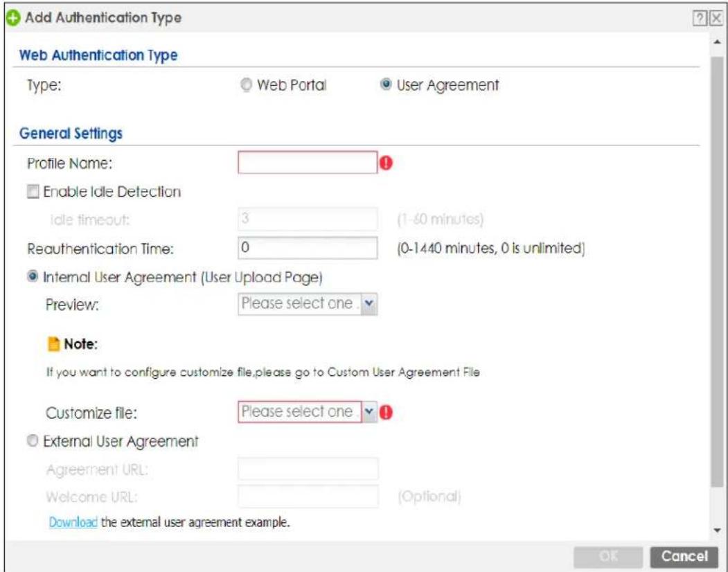
Task: Enable the Idle Detection checkbox
Action: click(x=33, y=191)
